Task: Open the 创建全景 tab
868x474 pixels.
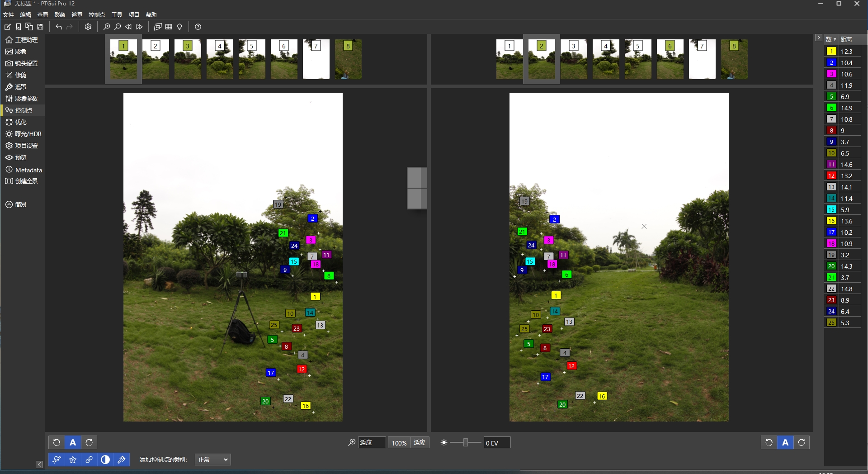Action: [22, 181]
